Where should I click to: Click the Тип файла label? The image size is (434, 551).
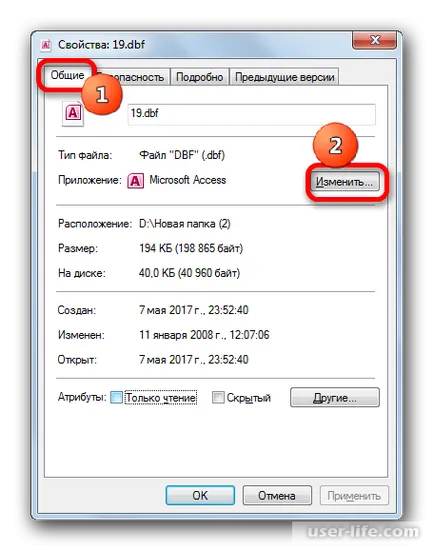pos(85,155)
